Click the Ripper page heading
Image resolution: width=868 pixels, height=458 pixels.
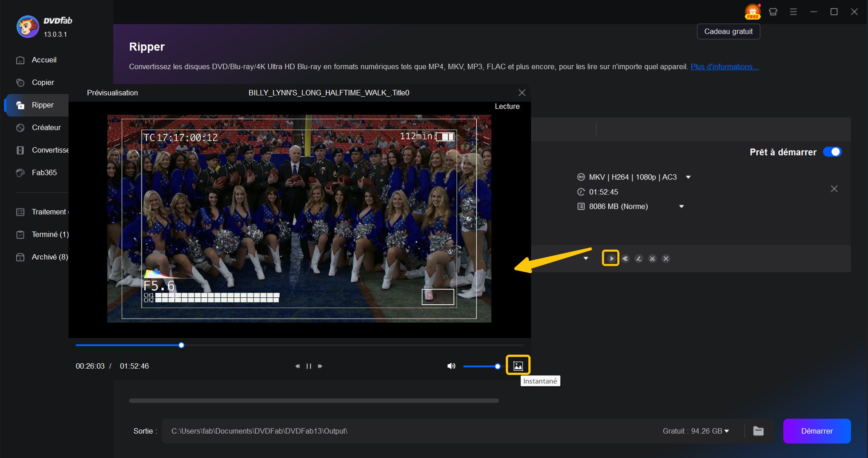pyautogui.click(x=147, y=47)
